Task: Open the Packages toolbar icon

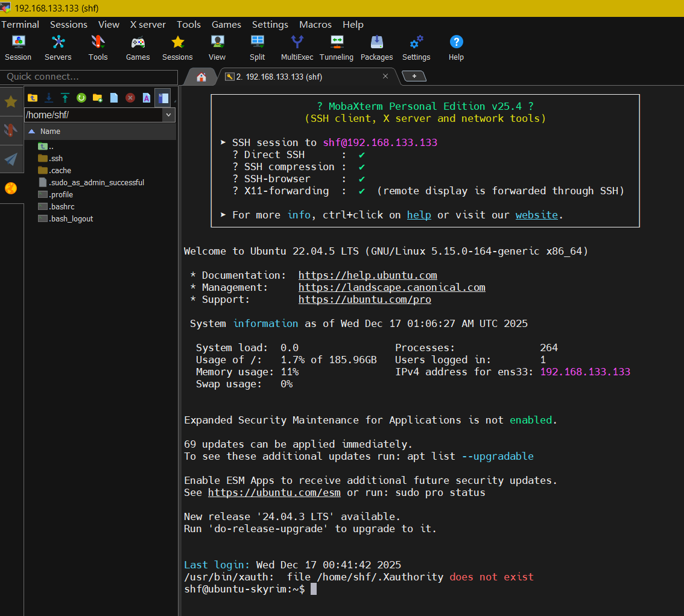Action: (x=376, y=48)
